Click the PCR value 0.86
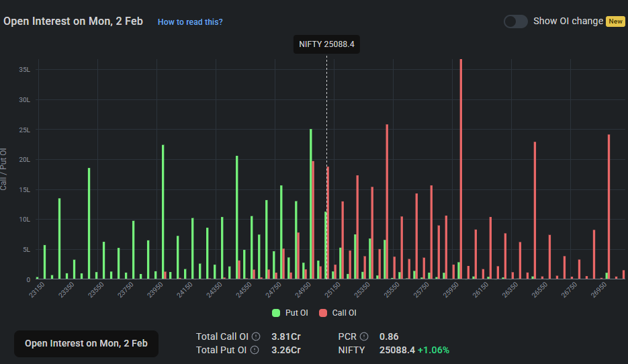 point(389,336)
